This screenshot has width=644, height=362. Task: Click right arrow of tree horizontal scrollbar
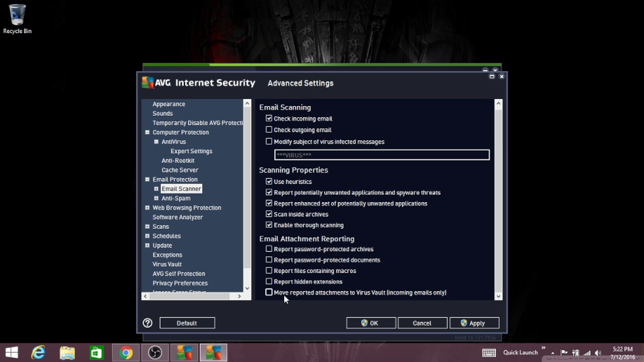pos(239,296)
